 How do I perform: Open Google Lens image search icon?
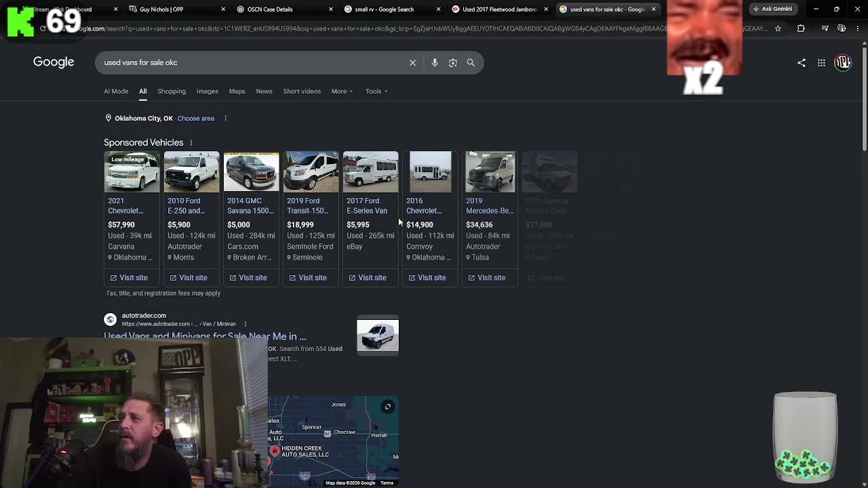coord(453,62)
